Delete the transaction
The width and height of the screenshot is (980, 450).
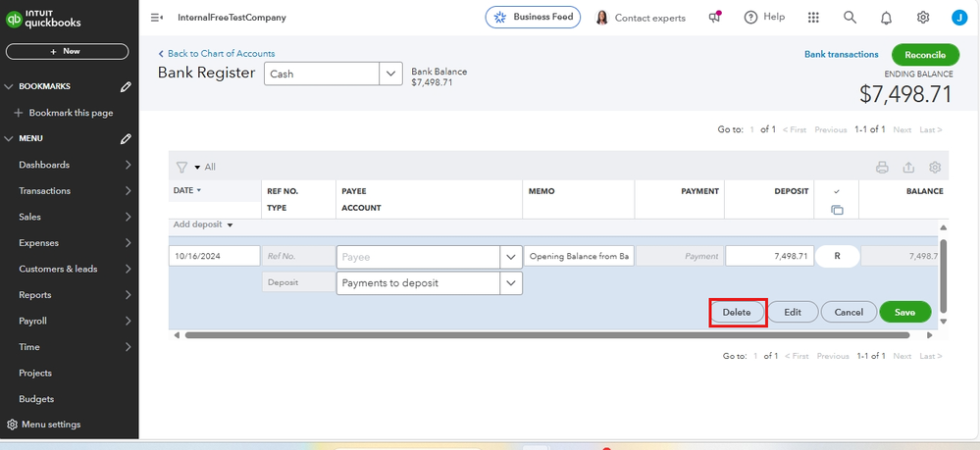737,312
